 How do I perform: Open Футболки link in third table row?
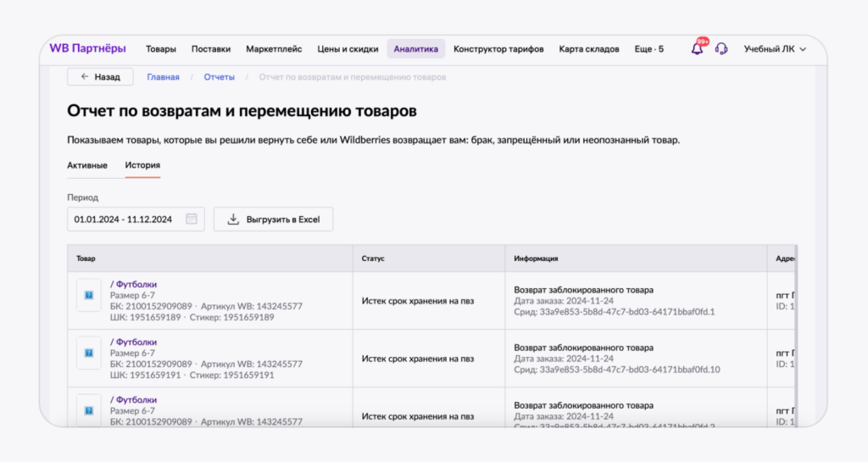point(133,399)
